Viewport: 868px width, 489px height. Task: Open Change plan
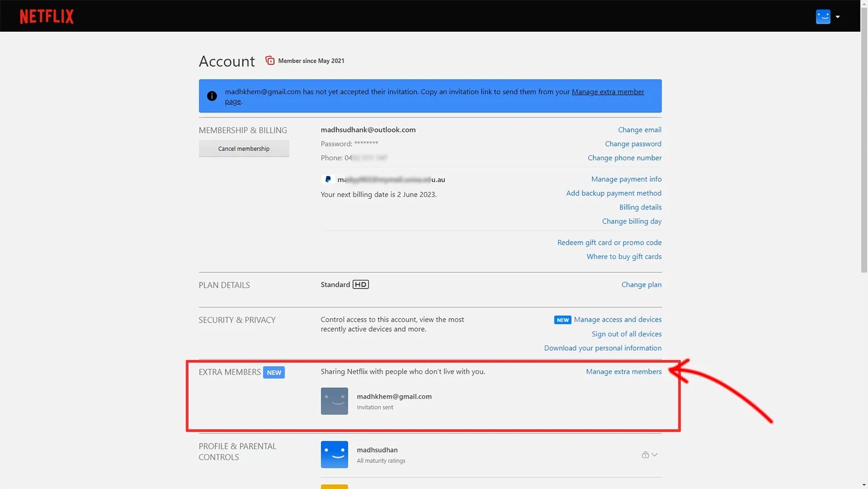[x=641, y=284]
